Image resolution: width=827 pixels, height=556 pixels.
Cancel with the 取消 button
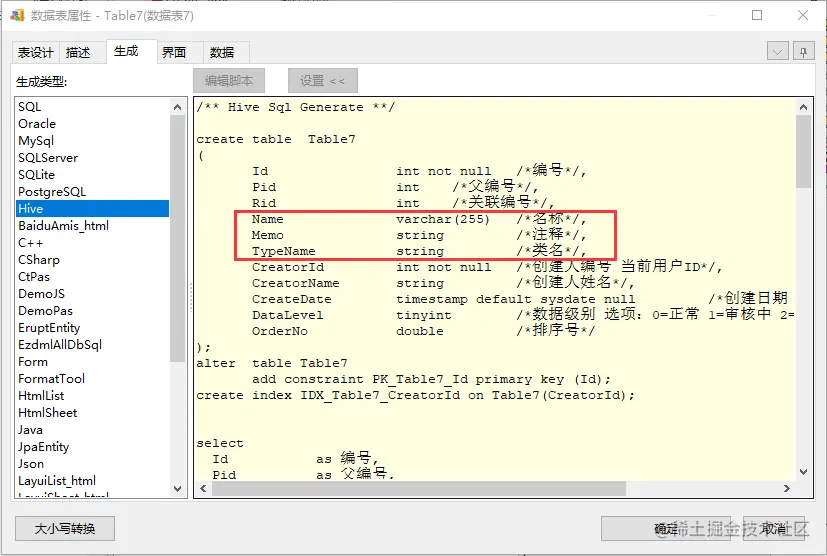774,529
